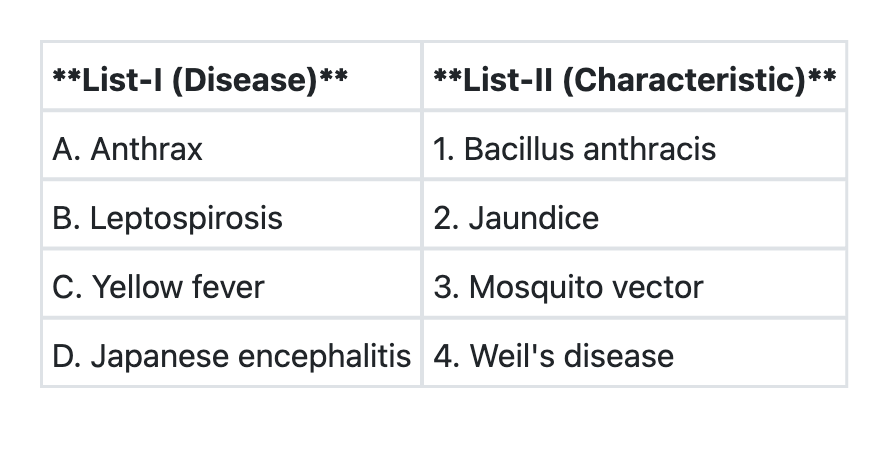Select the '1. Bacillus anthracis' cell

(575, 149)
